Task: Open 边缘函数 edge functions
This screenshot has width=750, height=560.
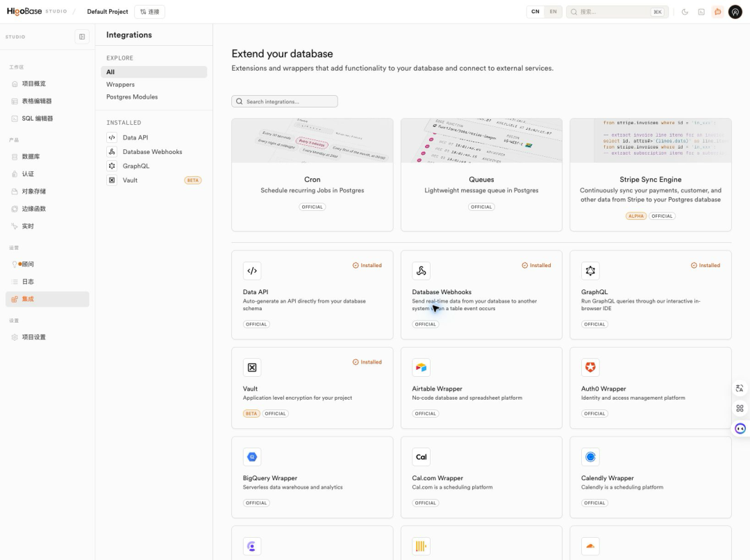Action: 47,209
